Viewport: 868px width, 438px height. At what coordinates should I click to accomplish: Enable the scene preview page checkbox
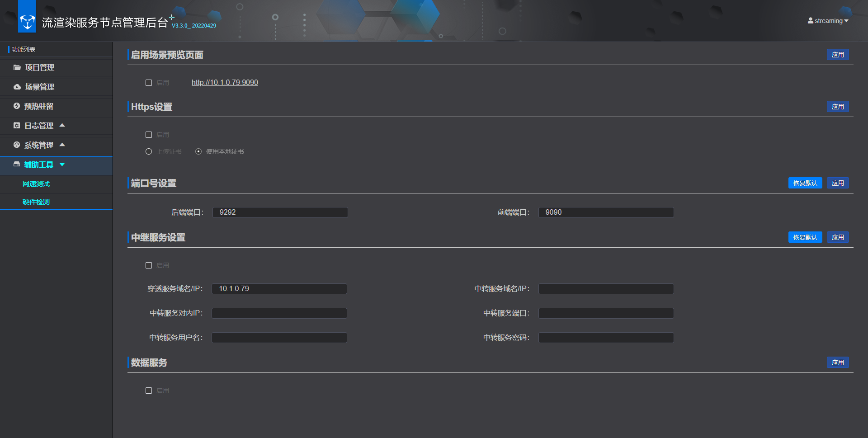[x=149, y=83]
